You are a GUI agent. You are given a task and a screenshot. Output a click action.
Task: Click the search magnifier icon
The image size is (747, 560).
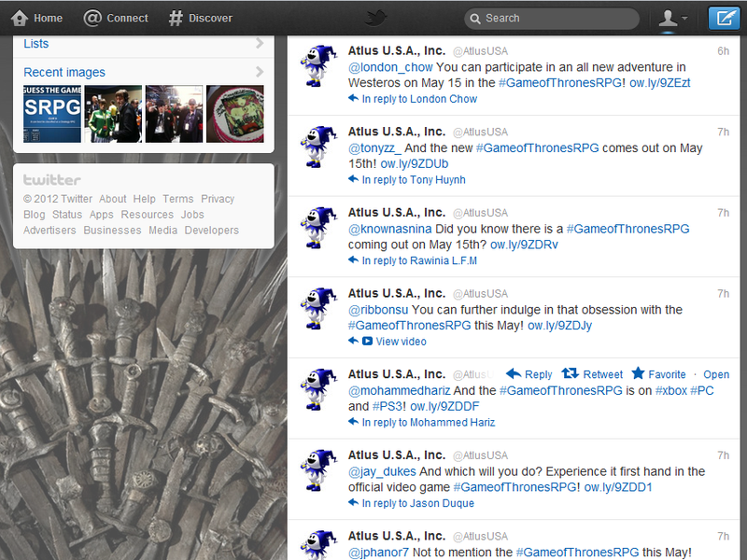pos(475,19)
